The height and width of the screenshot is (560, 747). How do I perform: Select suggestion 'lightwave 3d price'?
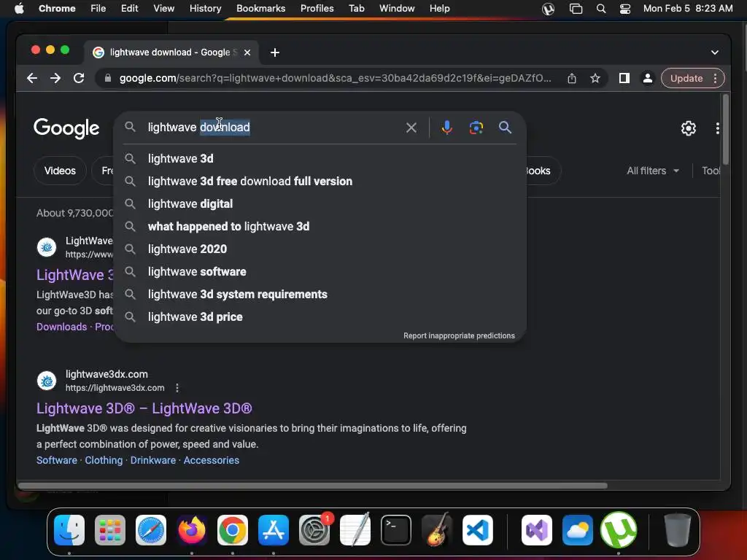(320, 317)
